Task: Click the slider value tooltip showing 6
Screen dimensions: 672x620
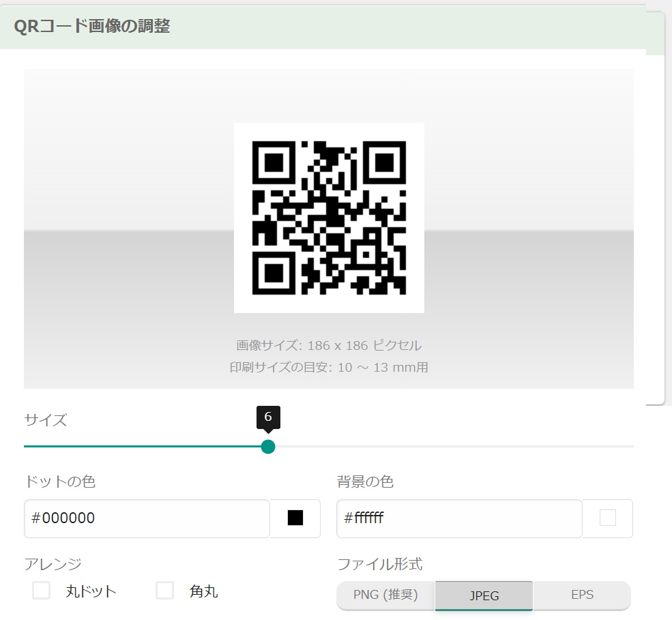Action: [268, 417]
